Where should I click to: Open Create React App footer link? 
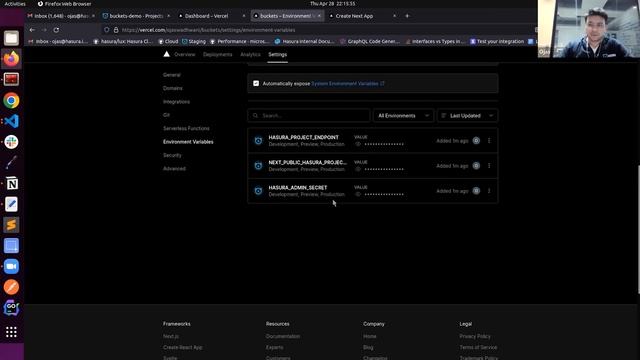coord(182,347)
